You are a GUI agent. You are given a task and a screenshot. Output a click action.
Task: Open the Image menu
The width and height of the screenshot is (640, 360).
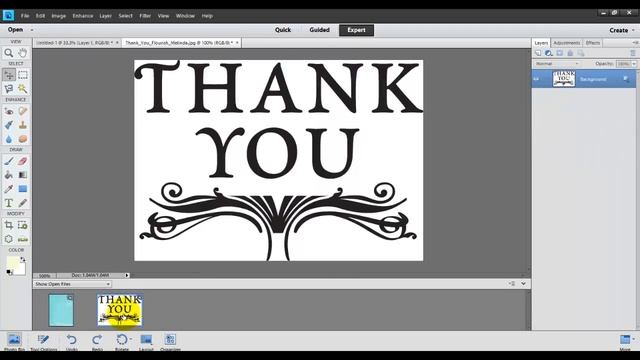click(58, 16)
